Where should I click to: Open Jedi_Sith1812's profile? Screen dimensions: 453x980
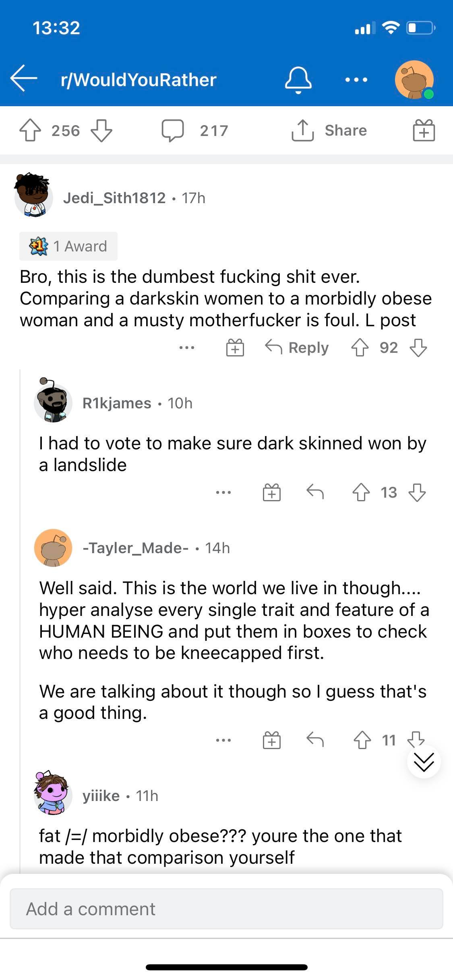(x=114, y=198)
